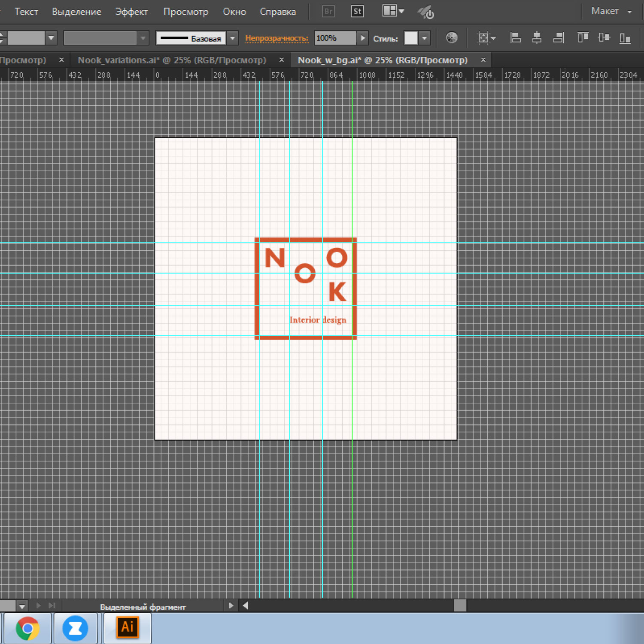Open Google Chrome from the taskbar
644x644 pixels.
(27, 629)
